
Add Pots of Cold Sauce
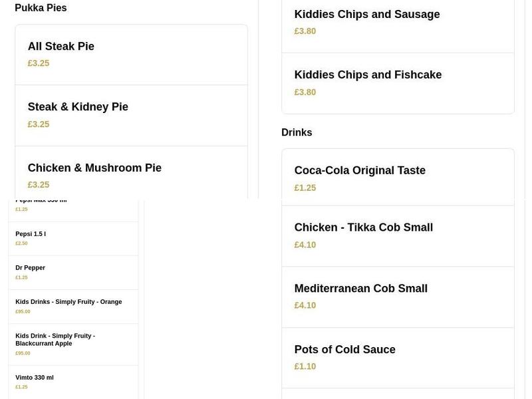coord(345,349)
